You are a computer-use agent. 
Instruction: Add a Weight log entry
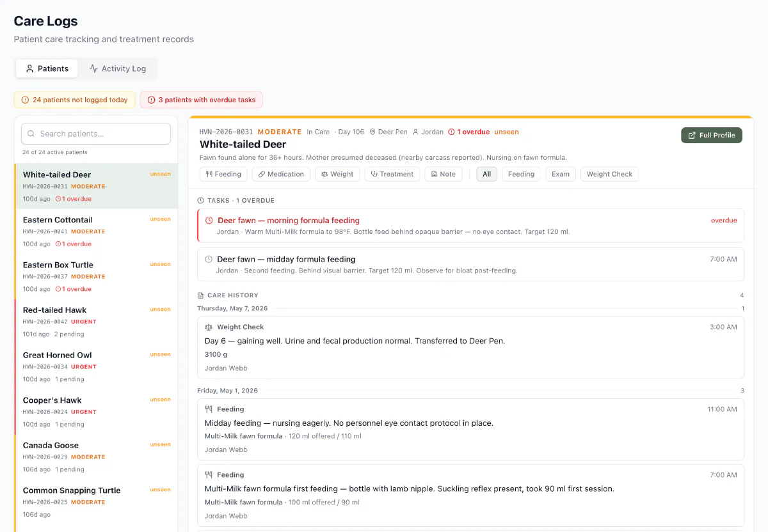(337, 174)
